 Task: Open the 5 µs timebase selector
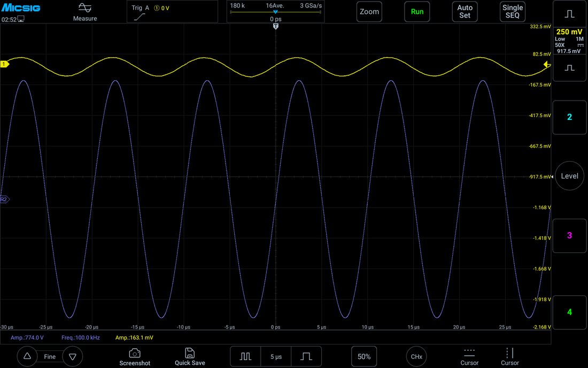(x=276, y=356)
